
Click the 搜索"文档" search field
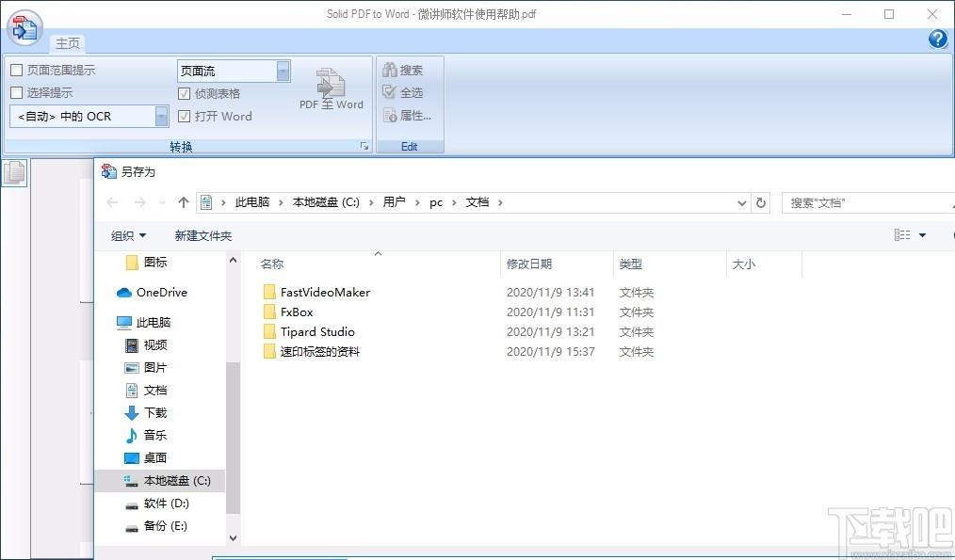(x=868, y=202)
